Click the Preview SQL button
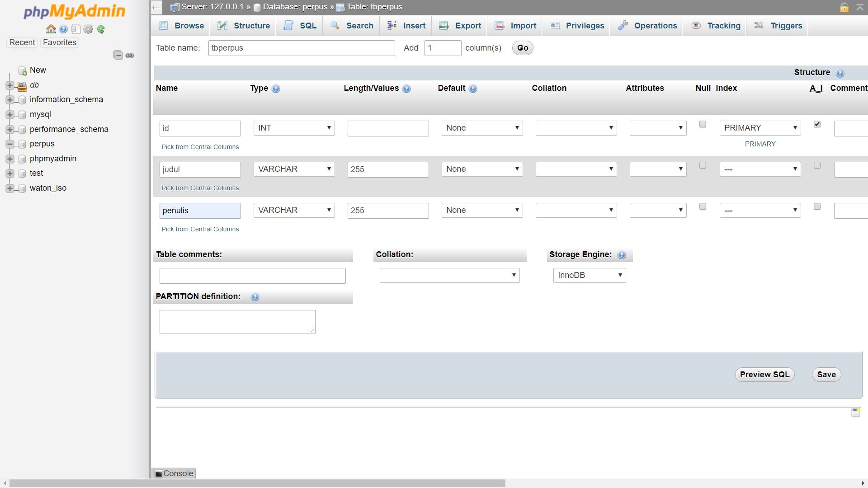The width and height of the screenshot is (868, 488). coord(764,375)
